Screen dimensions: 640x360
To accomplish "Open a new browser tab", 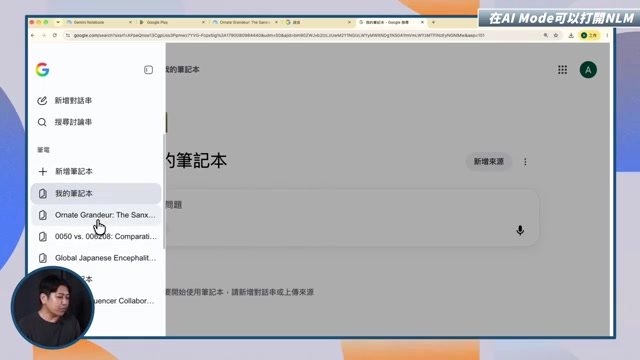I will click(x=433, y=22).
